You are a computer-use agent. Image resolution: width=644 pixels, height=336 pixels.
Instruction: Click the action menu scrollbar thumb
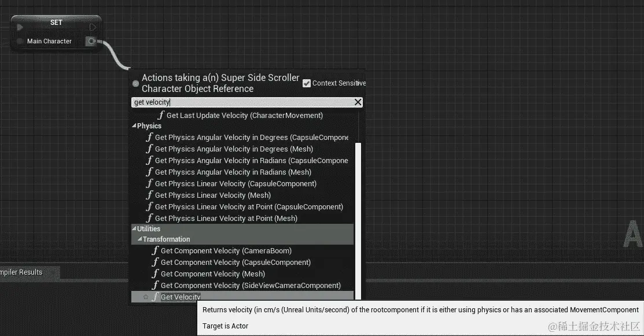(358, 221)
